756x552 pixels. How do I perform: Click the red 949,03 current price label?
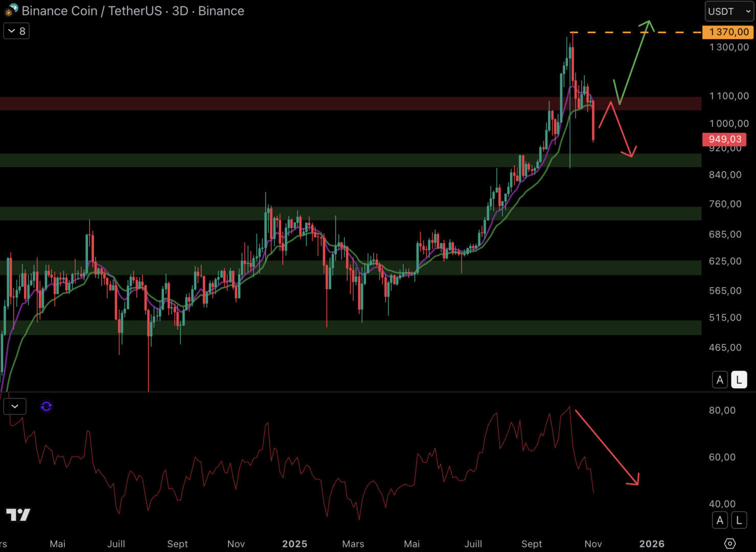click(724, 140)
